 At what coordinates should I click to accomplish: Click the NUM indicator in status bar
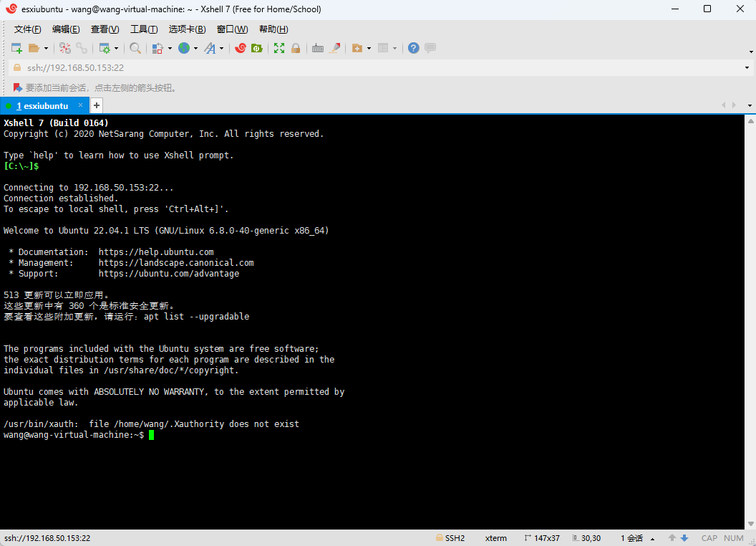tap(733, 538)
